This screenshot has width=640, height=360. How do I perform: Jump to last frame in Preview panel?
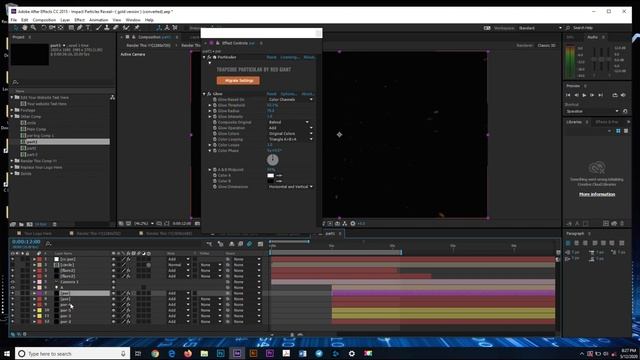[600, 95]
